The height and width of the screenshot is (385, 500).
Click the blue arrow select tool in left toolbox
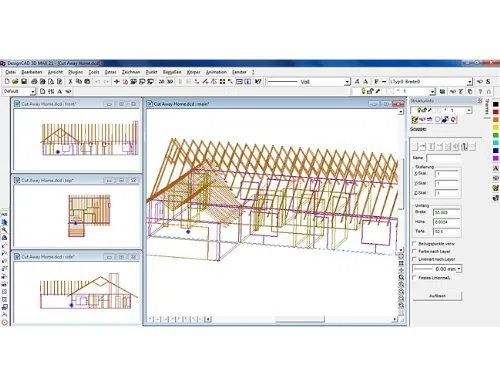5,222
